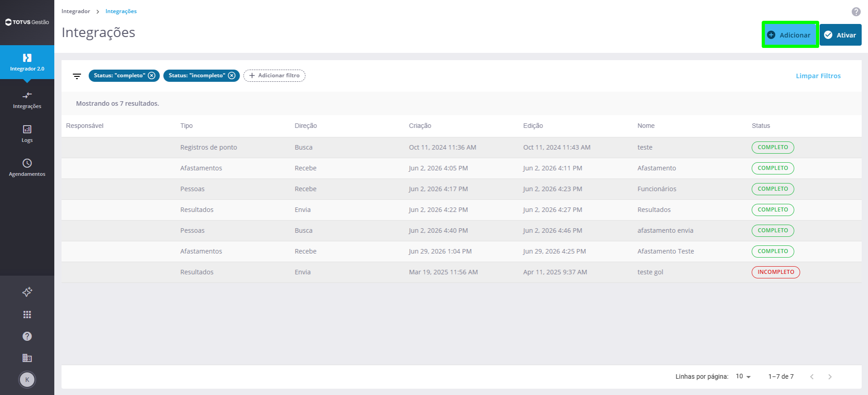Image resolution: width=868 pixels, height=395 pixels.
Task: Click the INCOMPLETO status badge
Action: 776,272
